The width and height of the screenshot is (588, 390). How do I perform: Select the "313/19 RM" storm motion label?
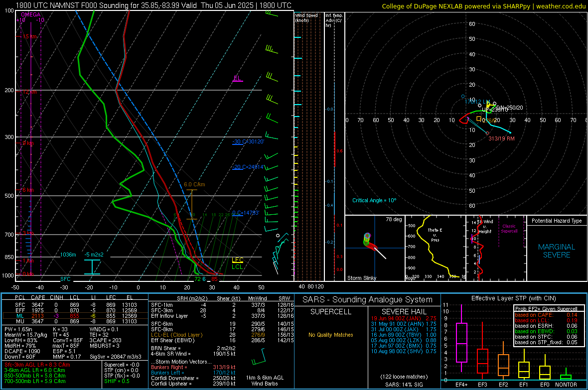coord(501,138)
